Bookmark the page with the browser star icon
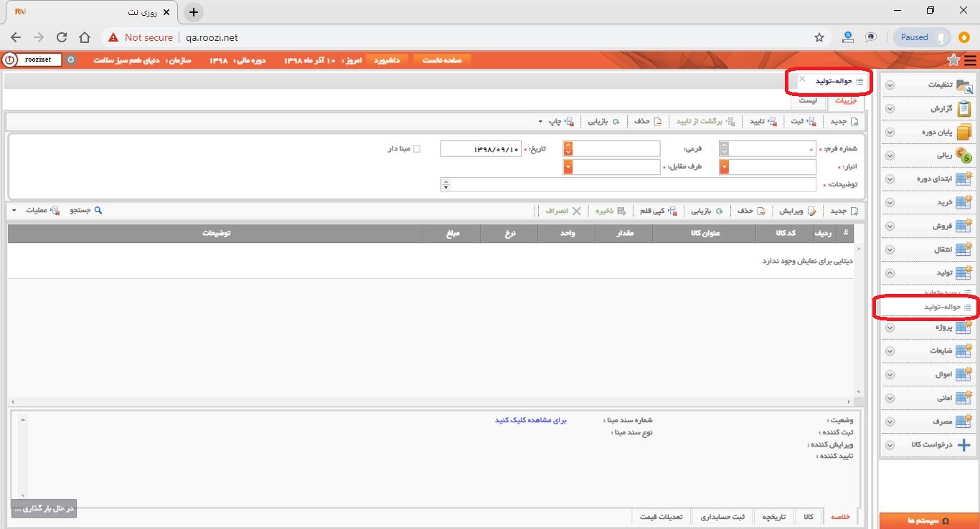 click(819, 37)
